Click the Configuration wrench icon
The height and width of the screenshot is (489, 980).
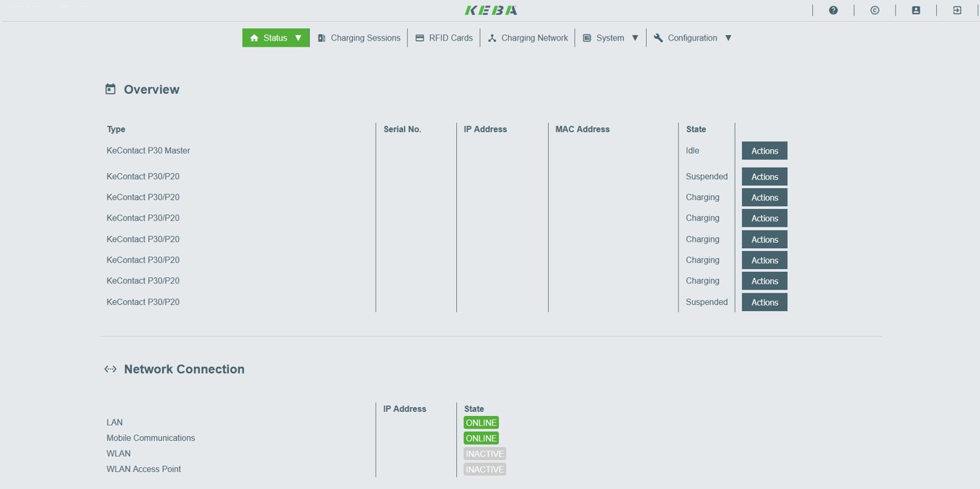(658, 38)
